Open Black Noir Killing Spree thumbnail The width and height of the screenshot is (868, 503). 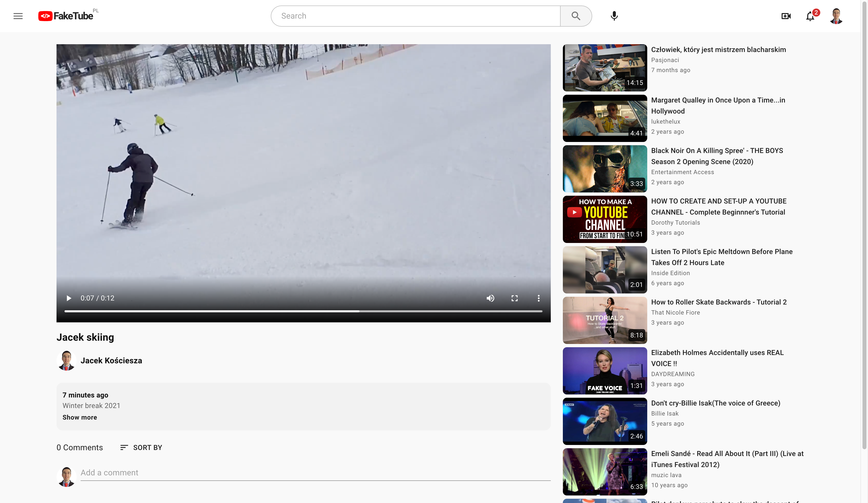coord(605,169)
